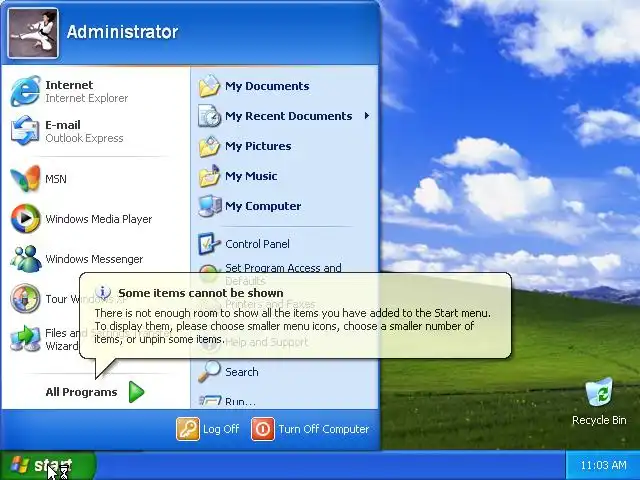Click the Turn Off Computer button label
This screenshot has width=640, height=480.
pos(324,429)
